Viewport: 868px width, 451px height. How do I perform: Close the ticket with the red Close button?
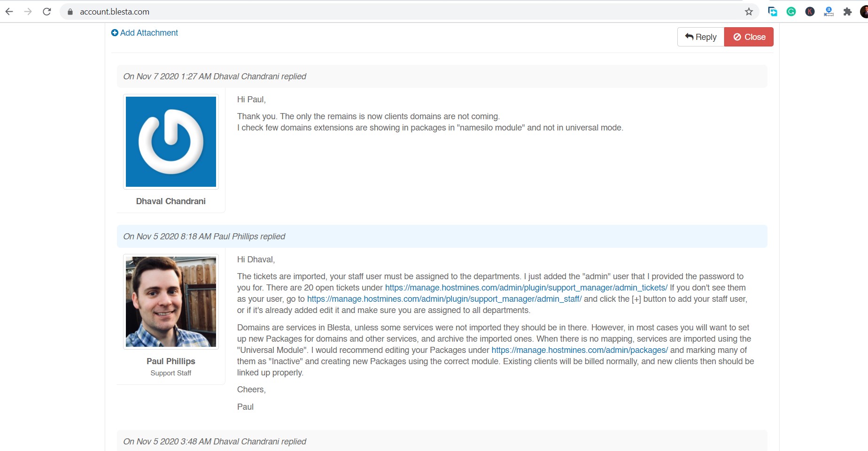tap(749, 37)
